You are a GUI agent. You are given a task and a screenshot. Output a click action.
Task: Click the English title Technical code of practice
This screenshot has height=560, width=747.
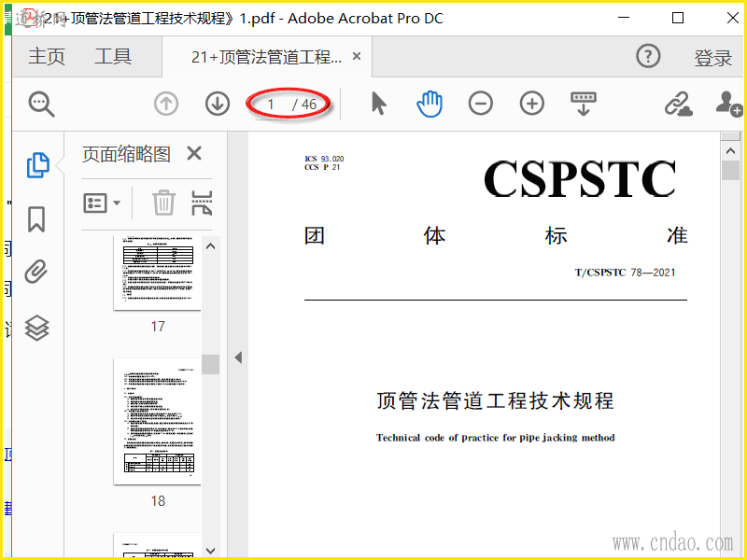(x=496, y=438)
